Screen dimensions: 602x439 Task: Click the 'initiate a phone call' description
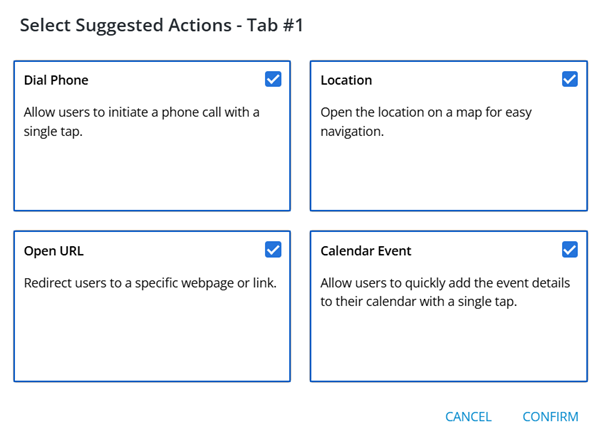pos(141,121)
